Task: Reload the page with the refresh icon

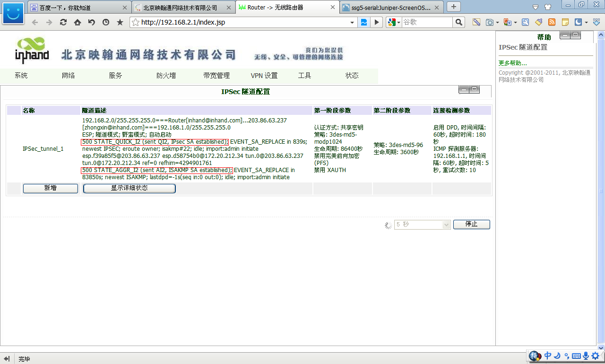Action: click(x=63, y=22)
